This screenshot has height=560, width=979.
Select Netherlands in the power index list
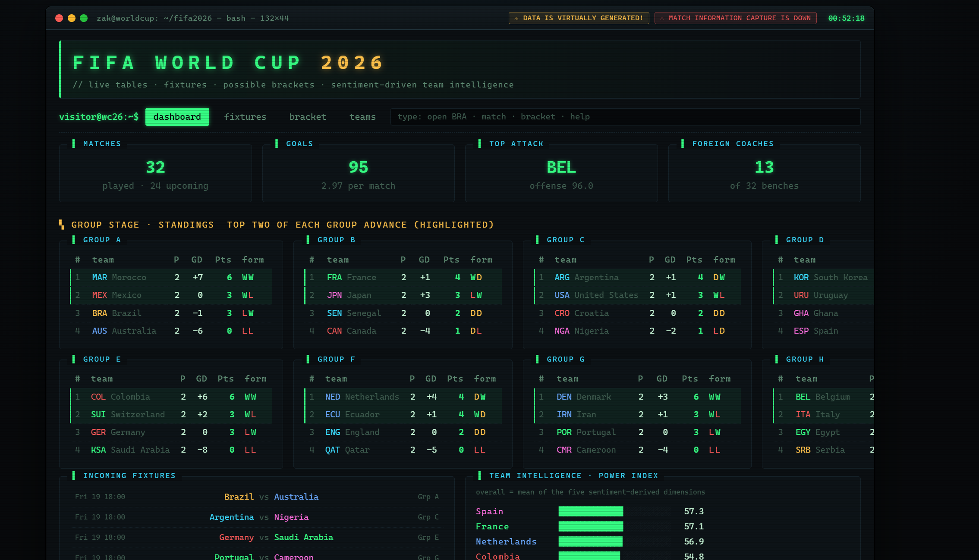[x=506, y=541]
